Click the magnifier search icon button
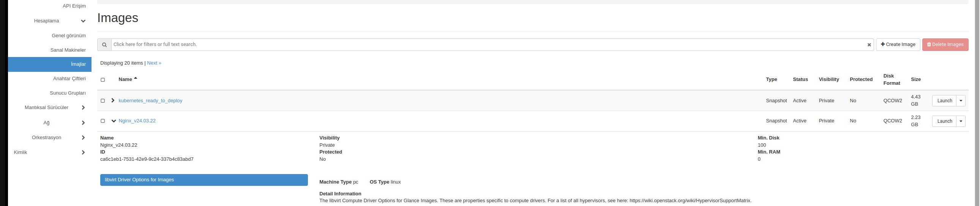The width and height of the screenshot is (980, 206). coord(104,44)
